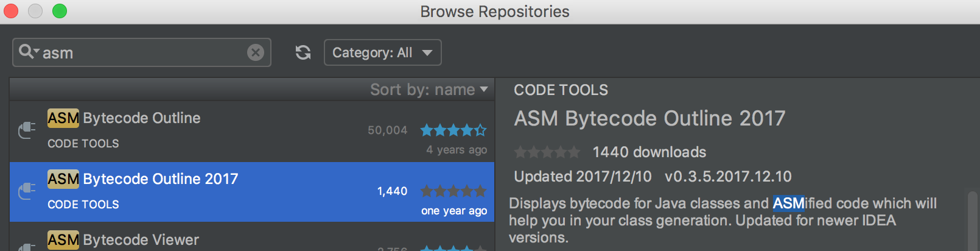Viewport: 980px width, 251px height.
Task: Click the description panel scrollbar
Action: coord(971,219)
